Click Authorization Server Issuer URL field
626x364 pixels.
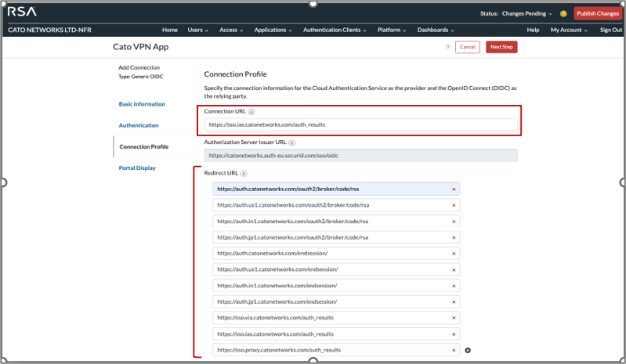point(360,156)
